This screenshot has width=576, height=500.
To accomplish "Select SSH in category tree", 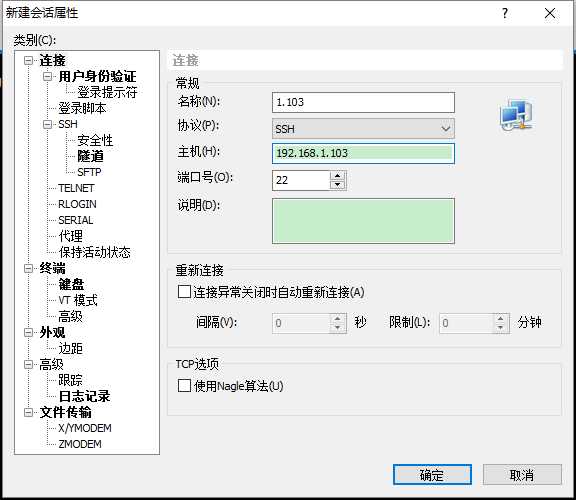I will point(68,124).
